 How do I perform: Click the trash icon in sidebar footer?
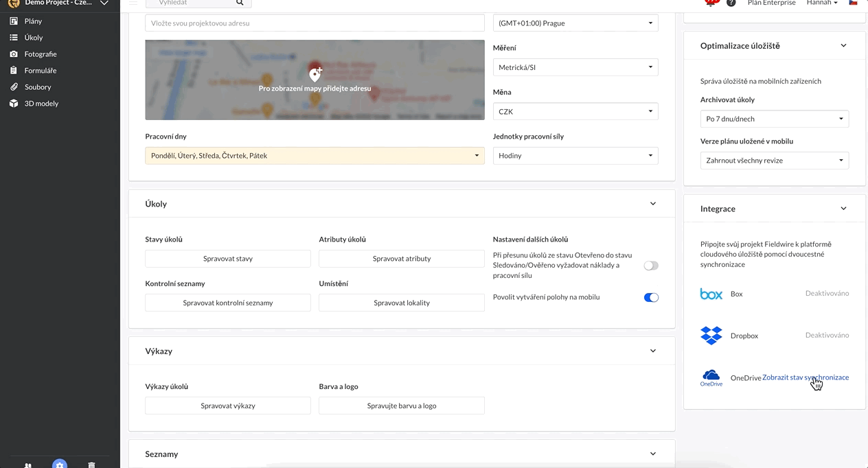[91, 465]
